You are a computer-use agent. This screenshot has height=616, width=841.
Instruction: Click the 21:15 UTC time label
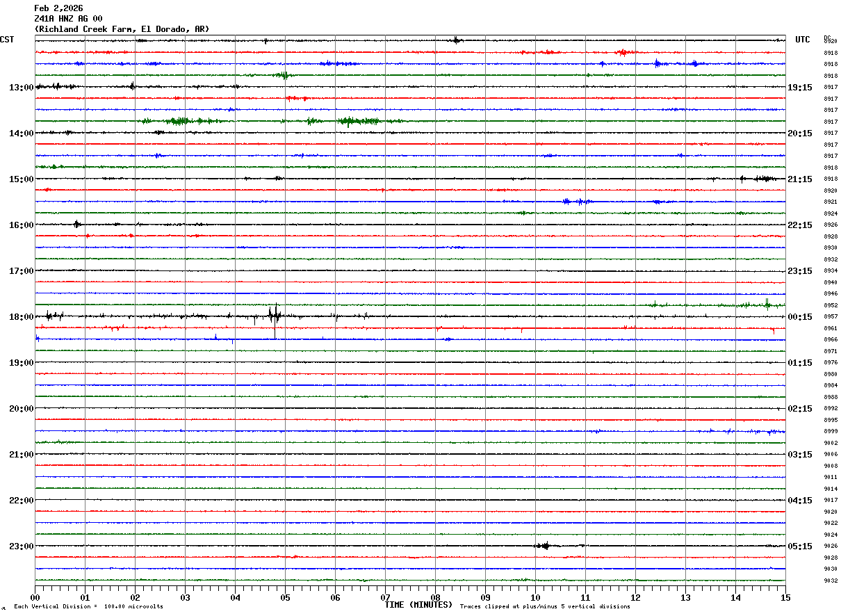pyautogui.click(x=800, y=179)
